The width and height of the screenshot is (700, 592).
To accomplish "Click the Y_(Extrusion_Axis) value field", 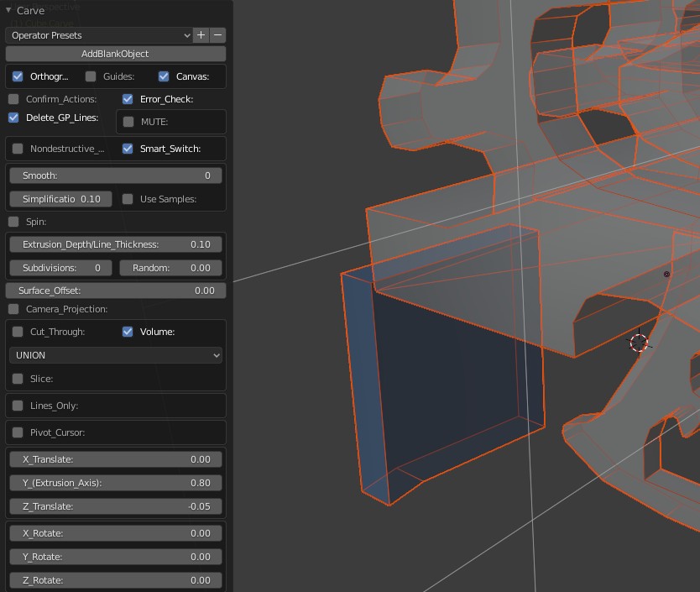I will [x=116, y=483].
